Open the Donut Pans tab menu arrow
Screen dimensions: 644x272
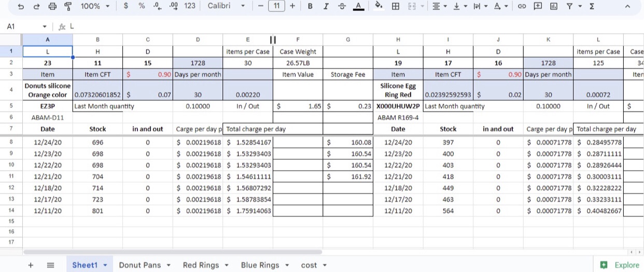[169, 265]
